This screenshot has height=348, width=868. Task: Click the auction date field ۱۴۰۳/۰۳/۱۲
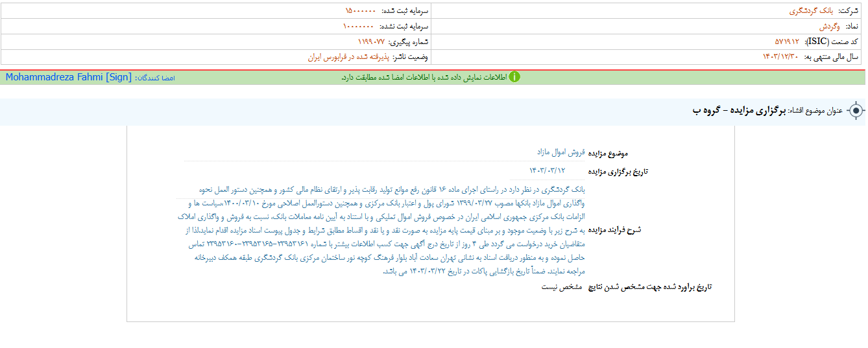click(x=548, y=170)
